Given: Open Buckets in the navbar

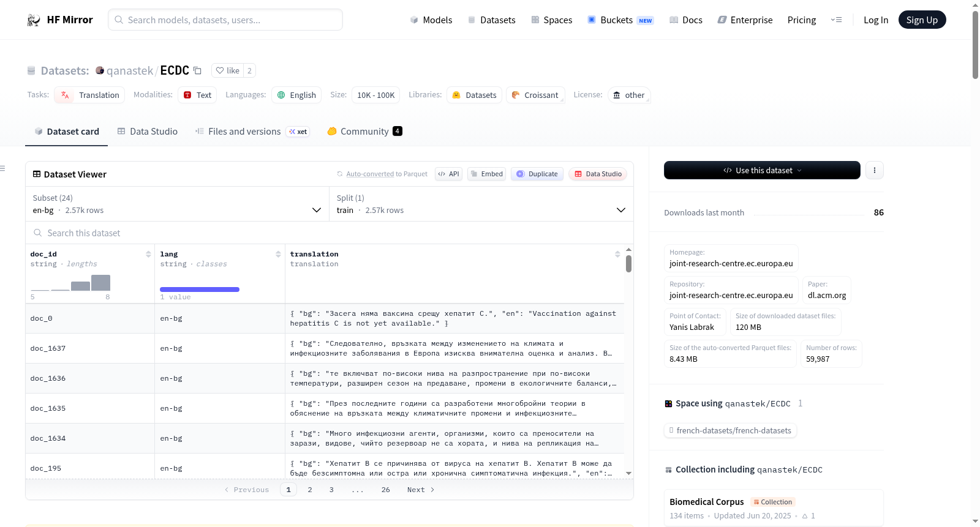Looking at the screenshot, I should pos(620,20).
